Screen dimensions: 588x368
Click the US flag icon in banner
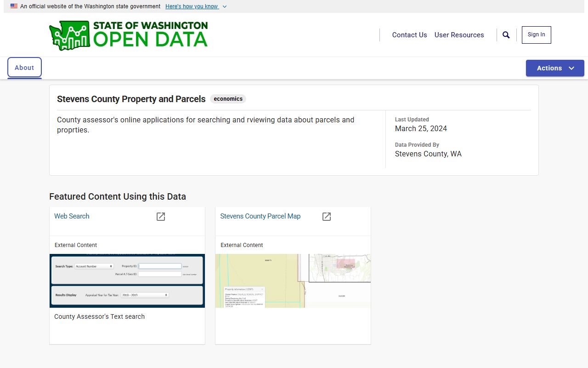[14, 6]
